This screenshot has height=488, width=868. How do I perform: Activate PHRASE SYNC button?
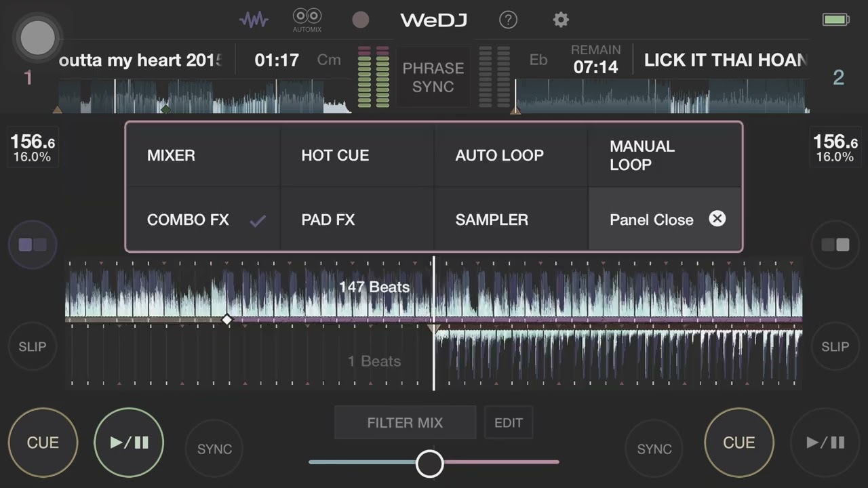tap(433, 77)
